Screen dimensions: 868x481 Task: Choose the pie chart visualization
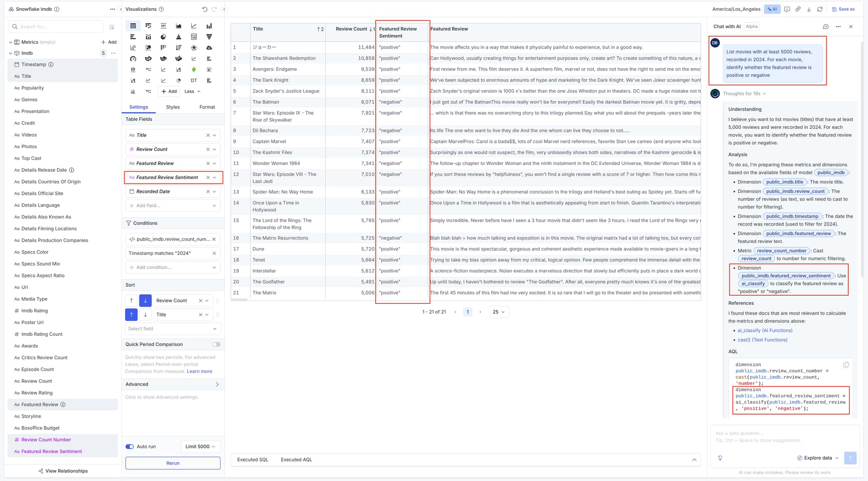click(163, 37)
